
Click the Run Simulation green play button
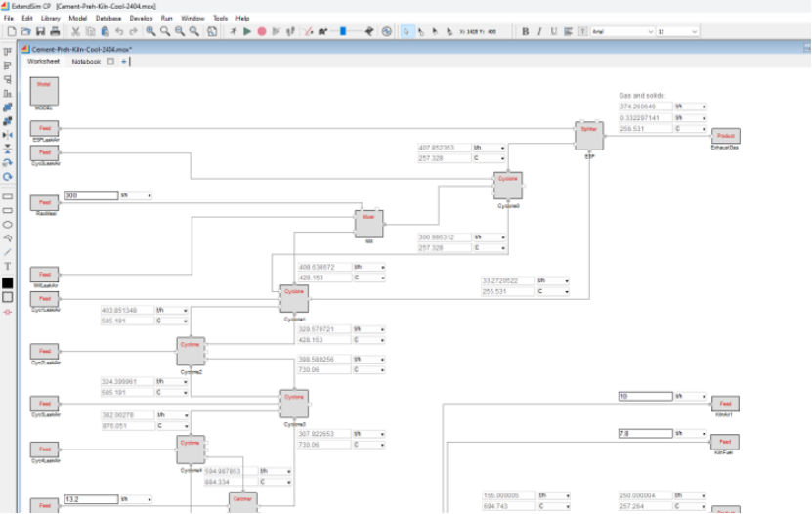(247, 31)
